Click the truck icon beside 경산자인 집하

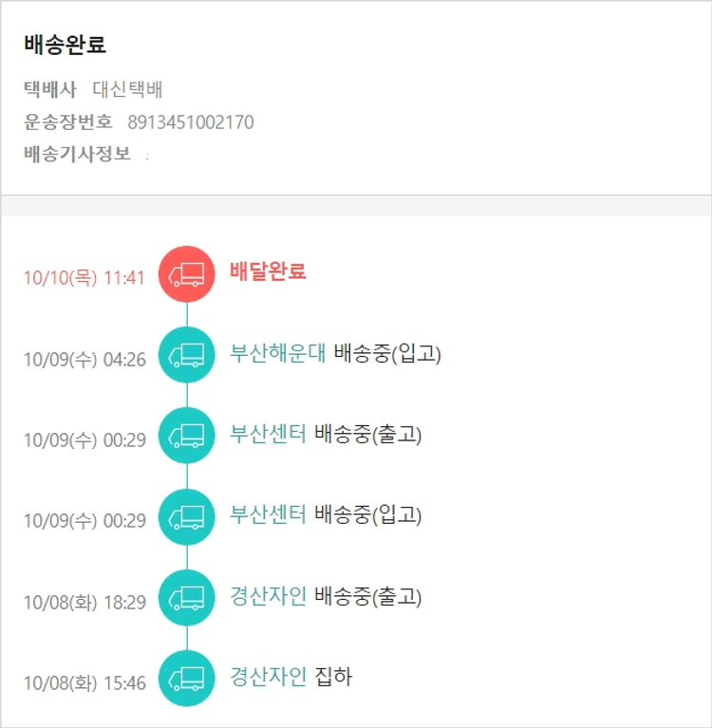(187, 679)
